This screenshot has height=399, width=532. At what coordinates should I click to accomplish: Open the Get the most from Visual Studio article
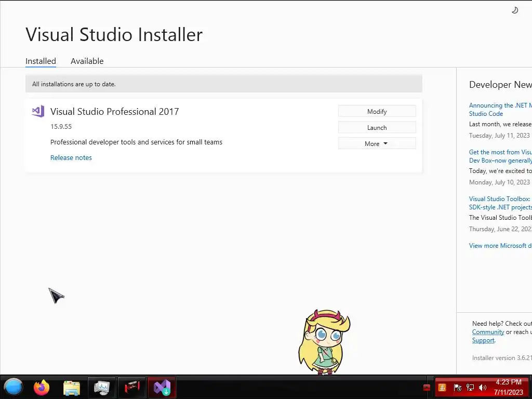click(x=500, y=156)
